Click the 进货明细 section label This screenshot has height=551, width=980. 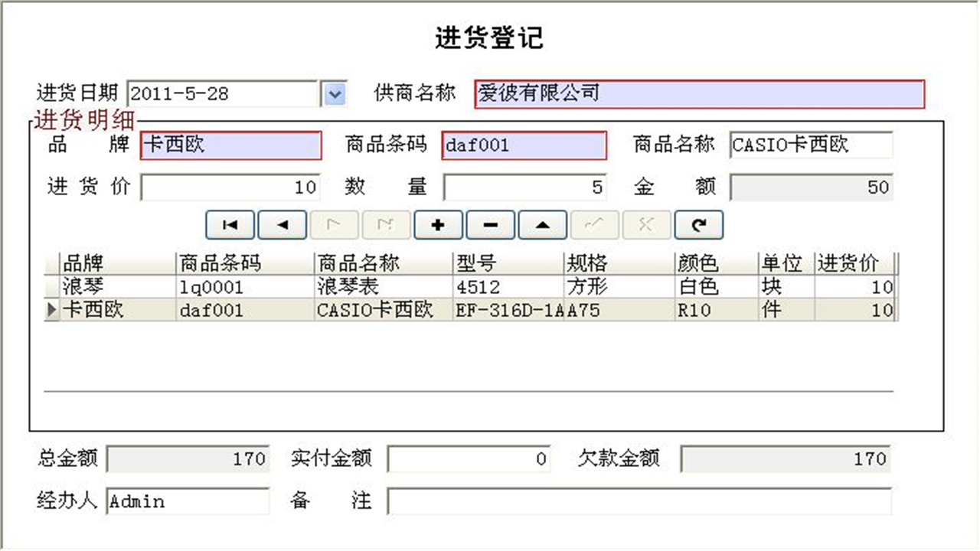pyautogui.click(x=84, y=121)
